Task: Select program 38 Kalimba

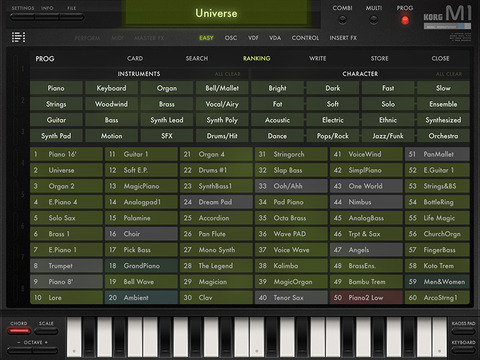Action: coord(291,266)
